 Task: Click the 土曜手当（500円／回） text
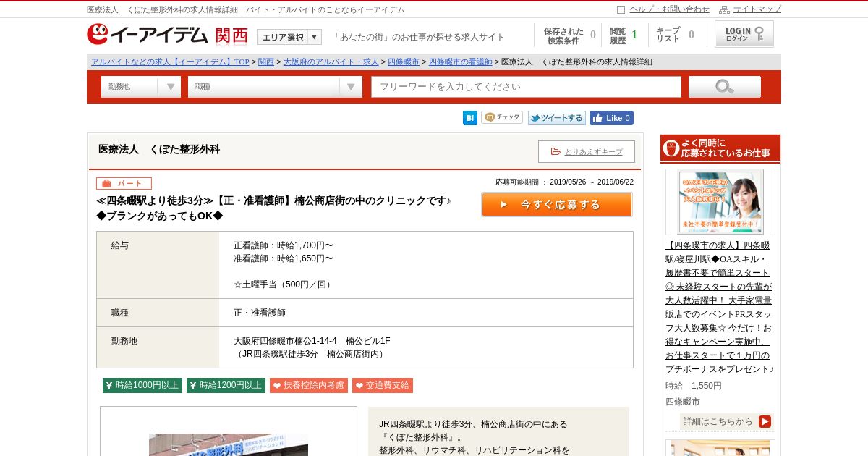click(284, 284)
